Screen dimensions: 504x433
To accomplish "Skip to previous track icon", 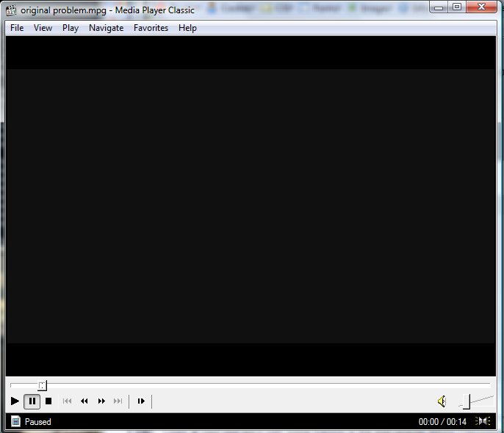I will click(x=67, y=401).
